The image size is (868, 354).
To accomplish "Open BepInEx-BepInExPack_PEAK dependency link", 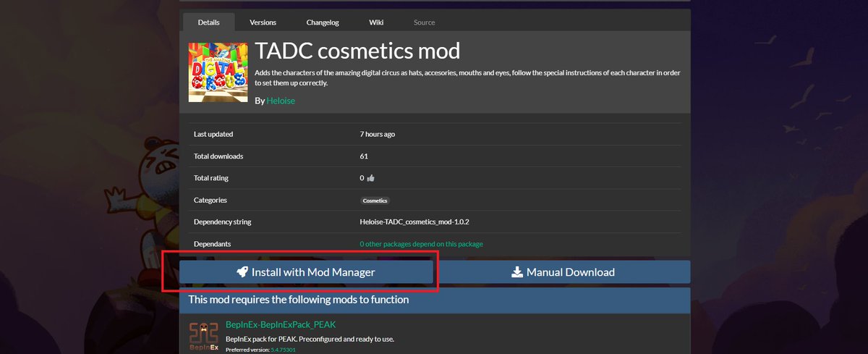I will [x=281, y=324].
